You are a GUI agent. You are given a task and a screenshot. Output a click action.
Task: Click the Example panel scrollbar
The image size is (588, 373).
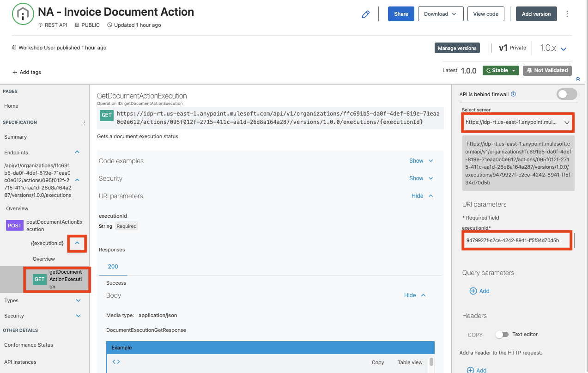coord(431,361)
